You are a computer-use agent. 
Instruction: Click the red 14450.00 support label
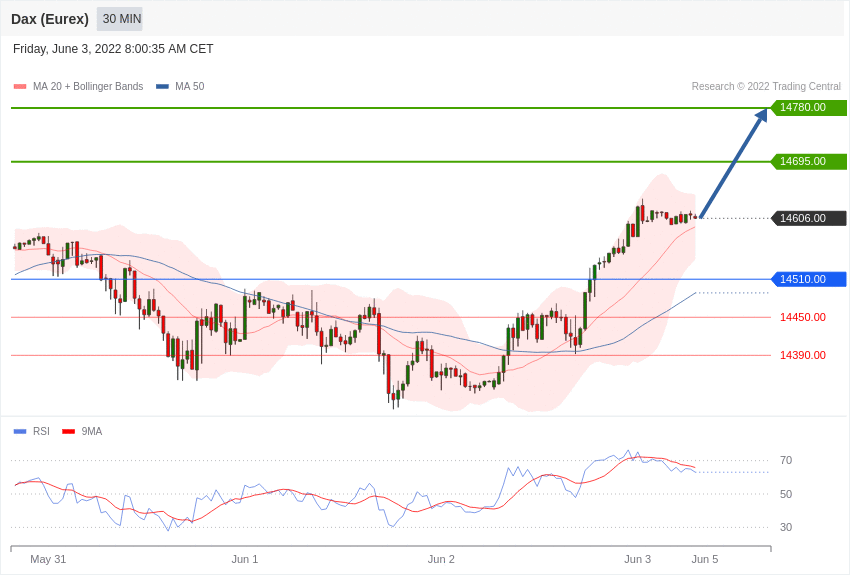(x=802, y=317)
